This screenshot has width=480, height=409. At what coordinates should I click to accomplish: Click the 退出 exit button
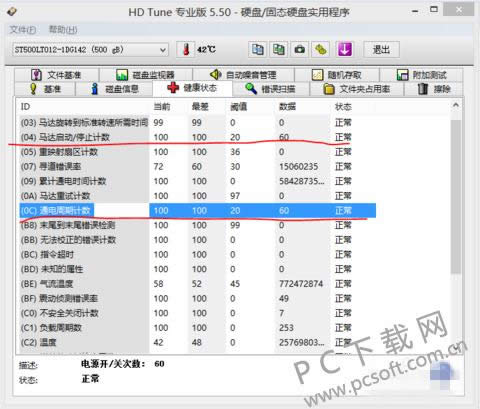coord(381,50)
